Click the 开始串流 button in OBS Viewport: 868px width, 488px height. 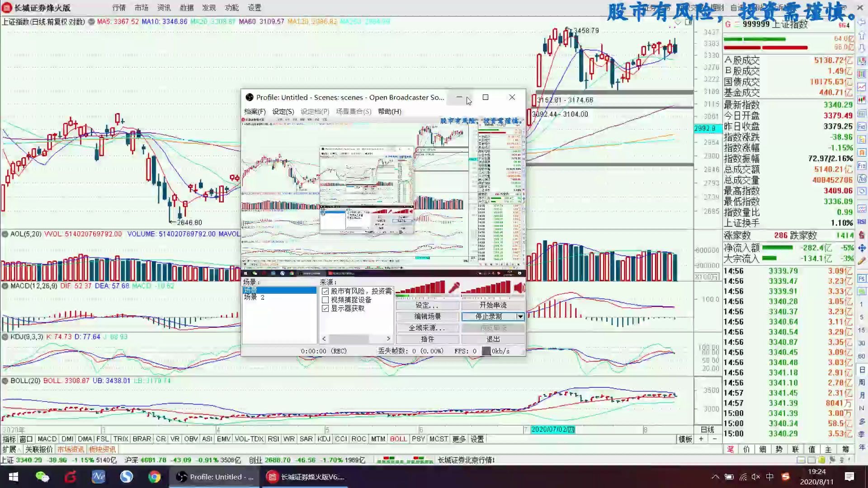click(x=493, y=305)
